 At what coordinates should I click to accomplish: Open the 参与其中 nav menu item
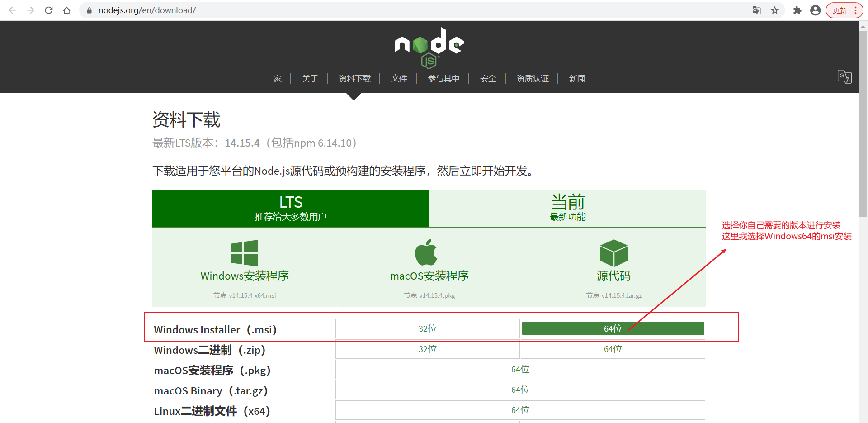[x=443, y=79]
